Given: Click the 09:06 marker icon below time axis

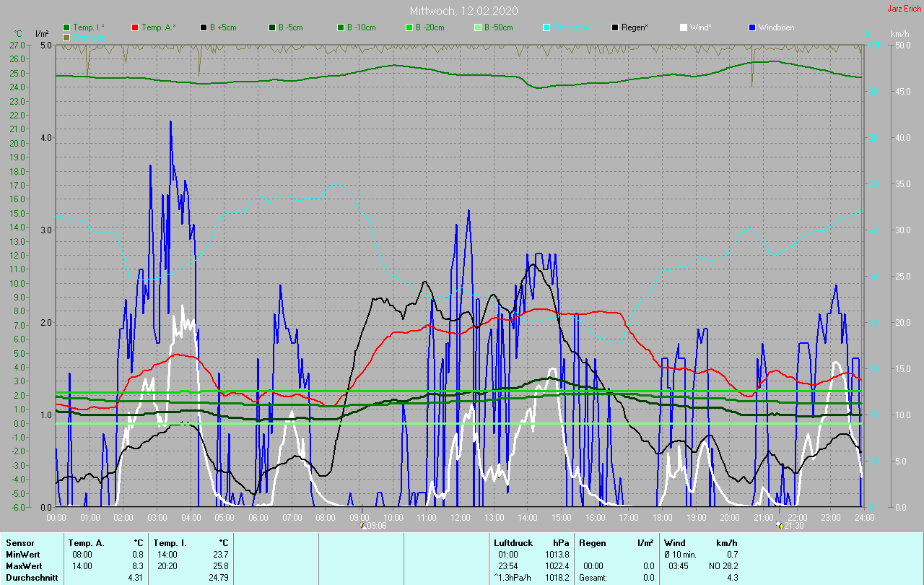Looking at the screenshot, I should click(x=362, y=526).
